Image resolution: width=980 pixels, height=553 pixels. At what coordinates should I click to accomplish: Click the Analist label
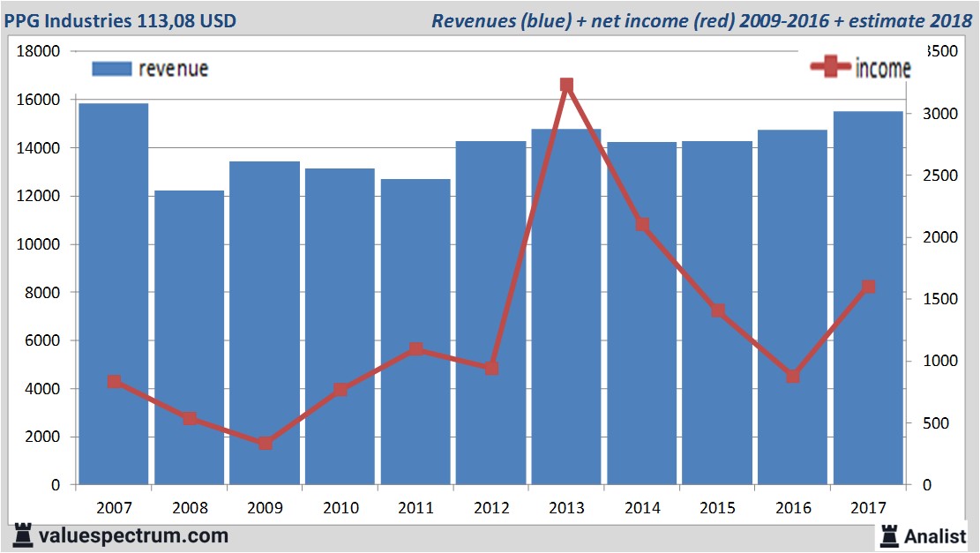point(935,536)
